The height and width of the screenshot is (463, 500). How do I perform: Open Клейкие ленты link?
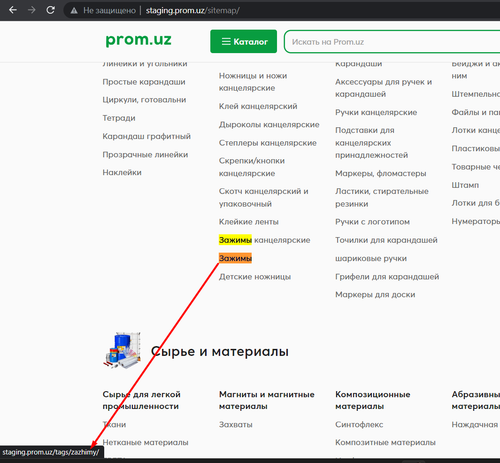point(248,222)
